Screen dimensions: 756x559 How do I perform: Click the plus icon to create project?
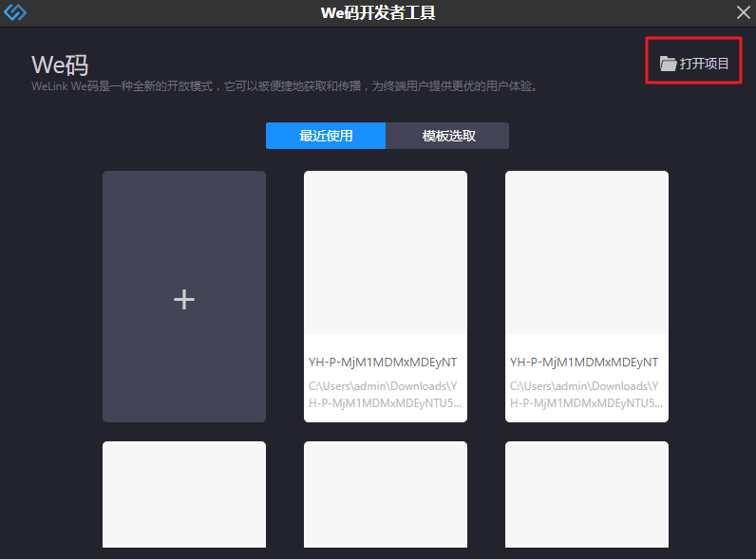184,299
